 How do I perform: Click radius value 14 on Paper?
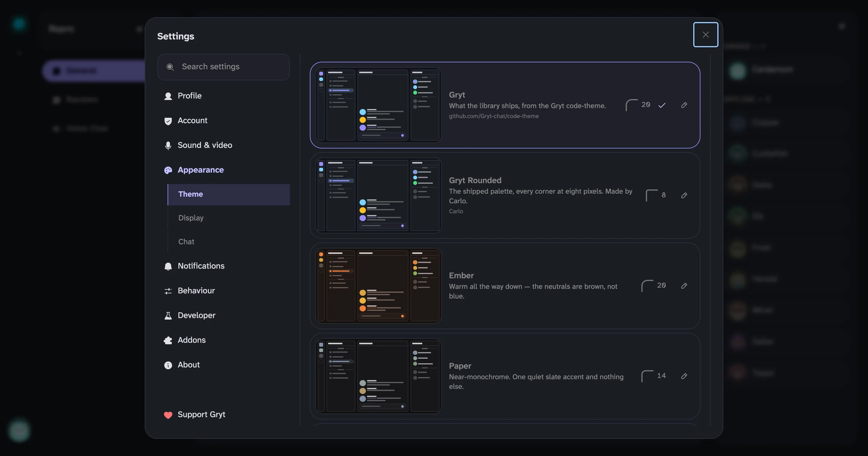point(661,376)
